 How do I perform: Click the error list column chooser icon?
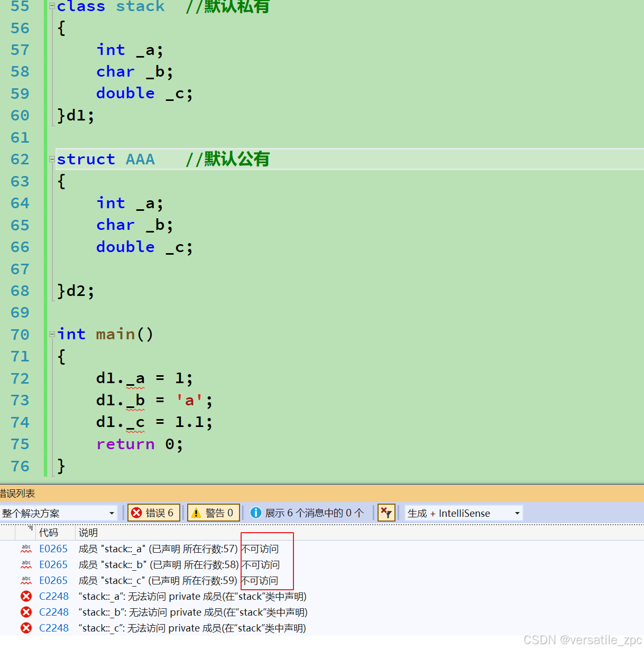pyautogui.click(x=30, y=528)
